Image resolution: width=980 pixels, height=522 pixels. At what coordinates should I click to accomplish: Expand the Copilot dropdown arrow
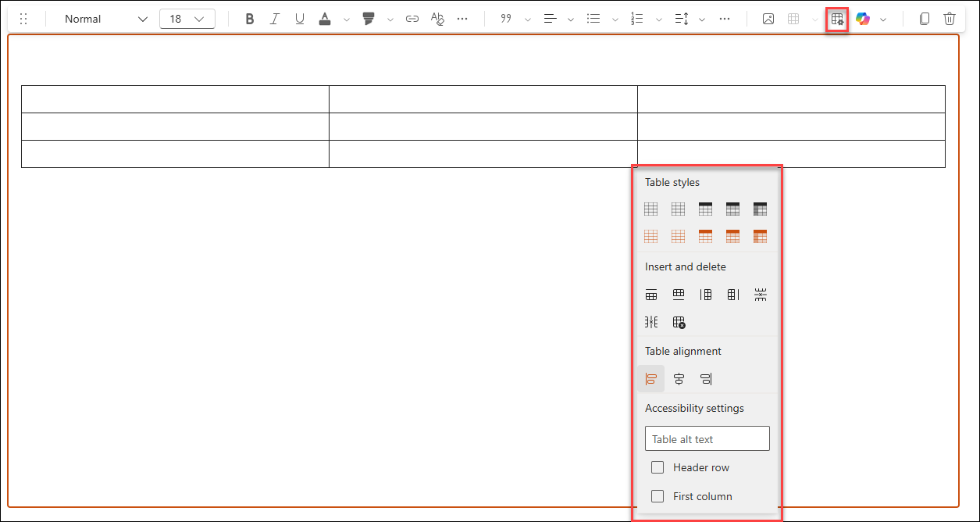click(883, 20)
